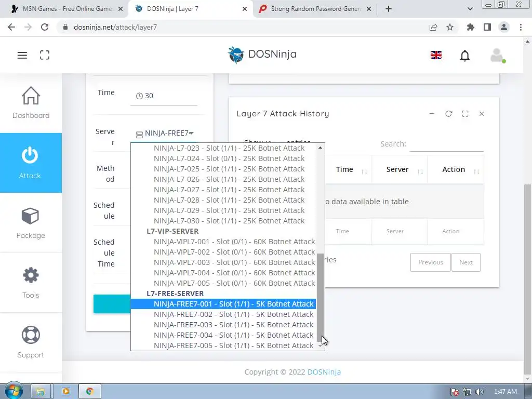Pick NINJA-L7-027 in the list

click(x=223, y=190)
